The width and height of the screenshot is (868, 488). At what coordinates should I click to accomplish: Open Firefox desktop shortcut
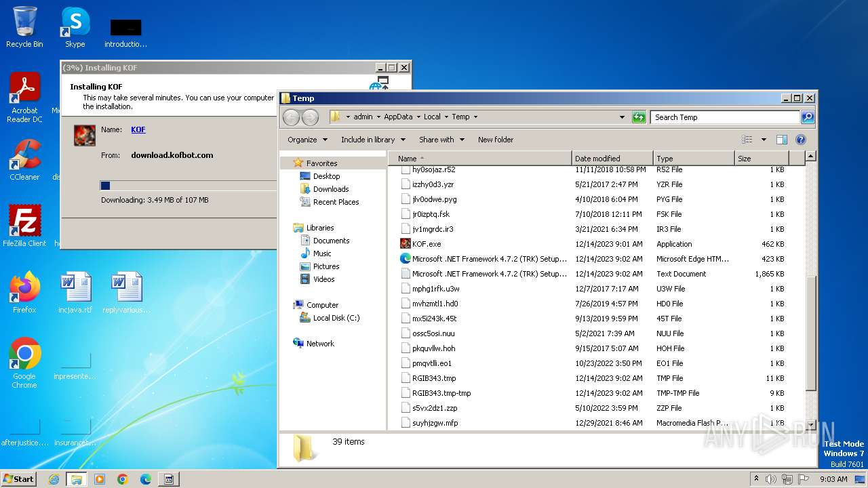tap(24, 292)
